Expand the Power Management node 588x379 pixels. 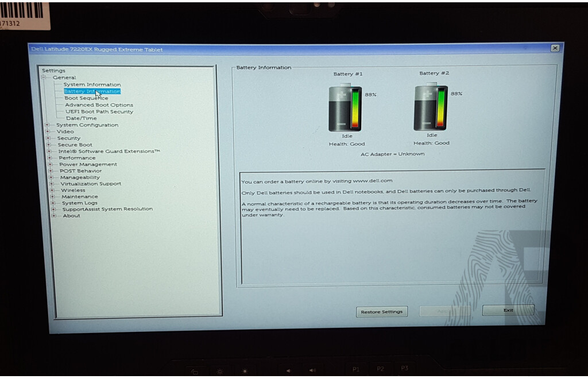[x=50, y=164]
